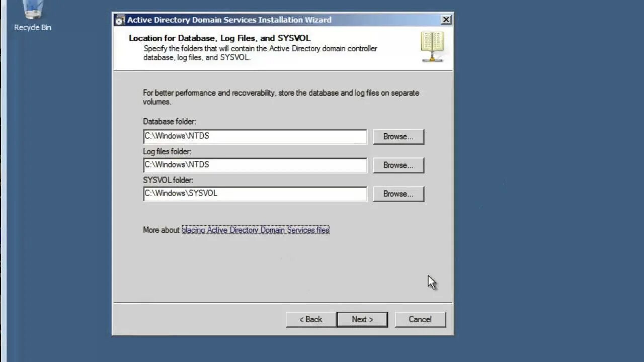Open placing Active Directory Domain Services files link

point(256,230)
